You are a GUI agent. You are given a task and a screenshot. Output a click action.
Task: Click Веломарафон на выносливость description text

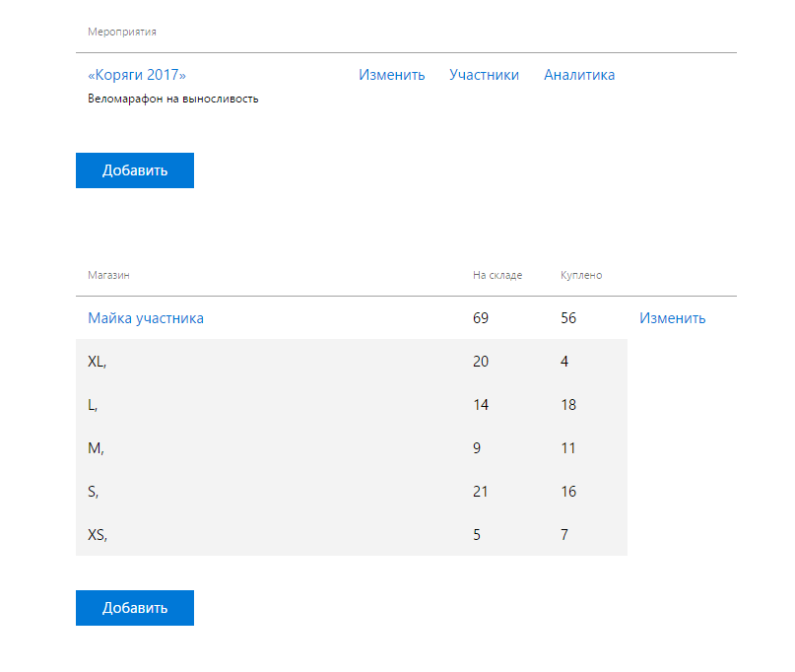[x=173, y=99]
